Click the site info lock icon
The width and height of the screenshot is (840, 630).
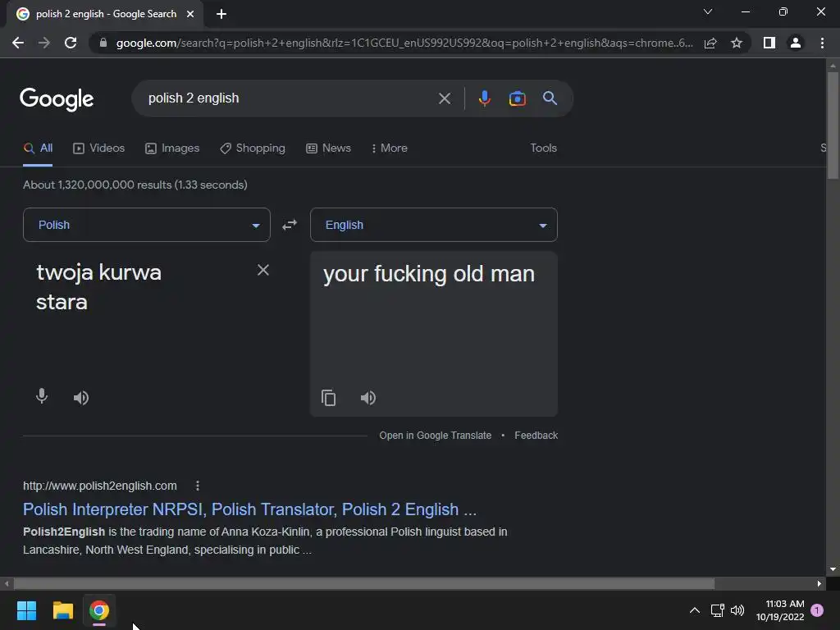pos(103,43)
